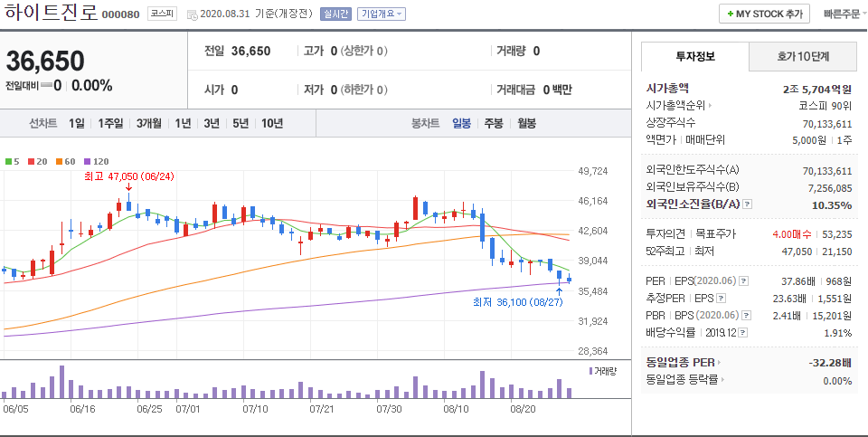Click the help icon beside 추정PER EPS
The width and height of the screenshot is (868, 437).
[x=721, y=299]
